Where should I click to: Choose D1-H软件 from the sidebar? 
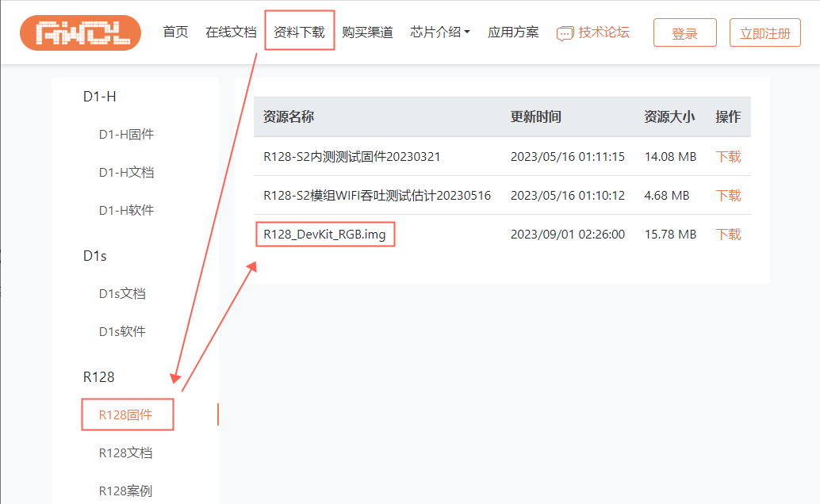[126, 211]
